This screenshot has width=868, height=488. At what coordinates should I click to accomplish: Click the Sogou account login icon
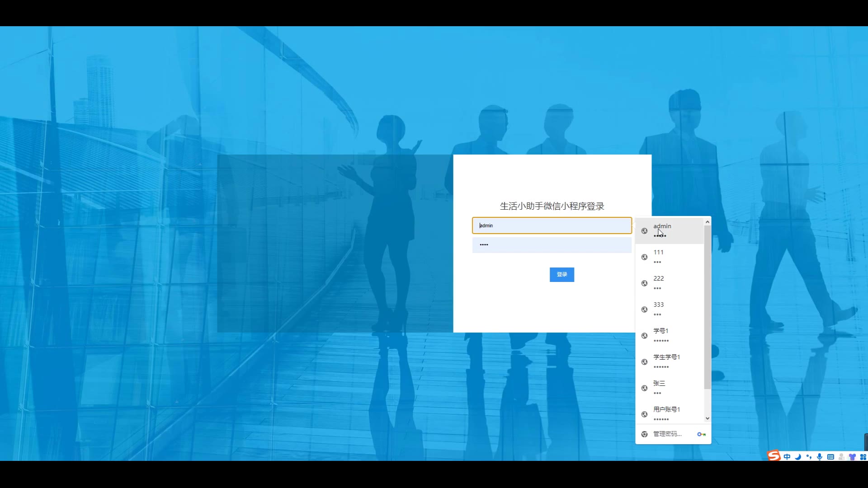point(841,457)
